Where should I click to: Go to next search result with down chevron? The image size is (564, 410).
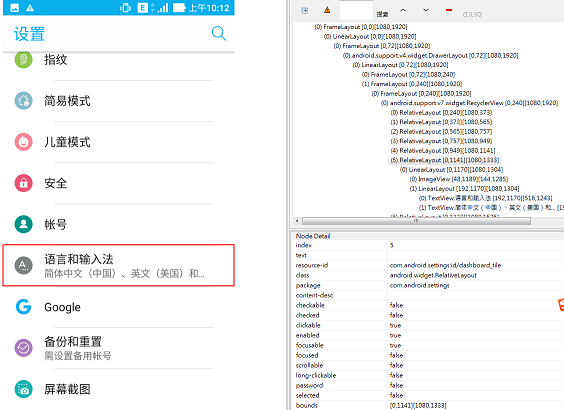pos(426,10)
